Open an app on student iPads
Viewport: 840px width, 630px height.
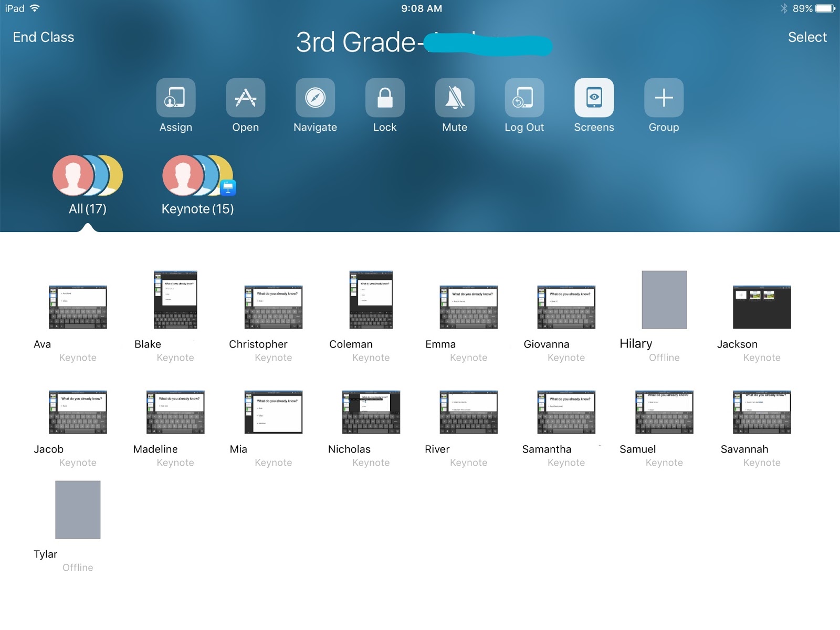(x=245, y=98)
